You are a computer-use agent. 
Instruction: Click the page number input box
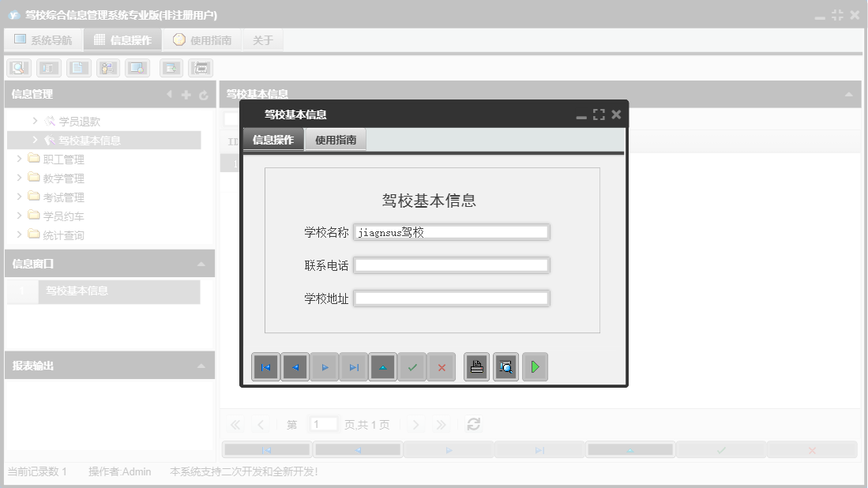pos(323,424)
